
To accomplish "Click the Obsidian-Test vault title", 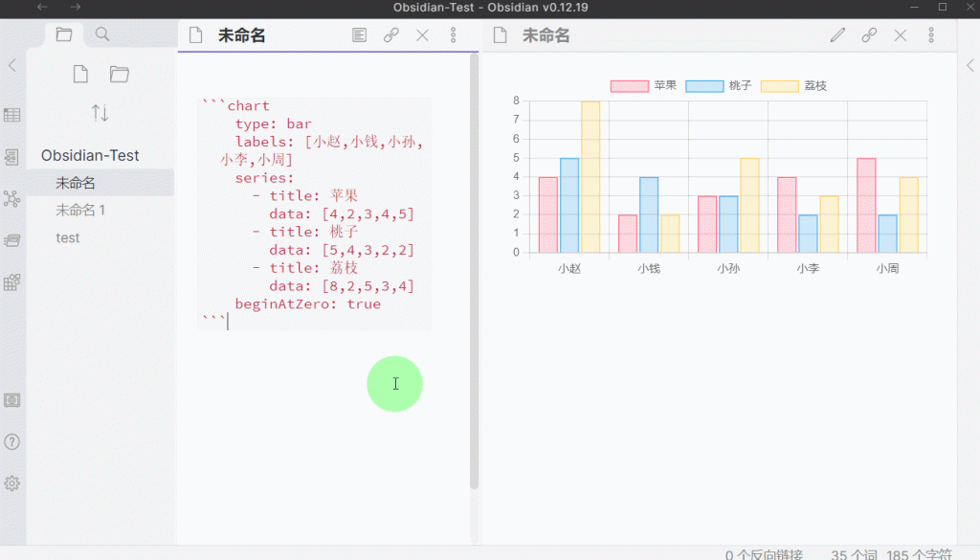I will pyautogui.click(x=90, y=155).
